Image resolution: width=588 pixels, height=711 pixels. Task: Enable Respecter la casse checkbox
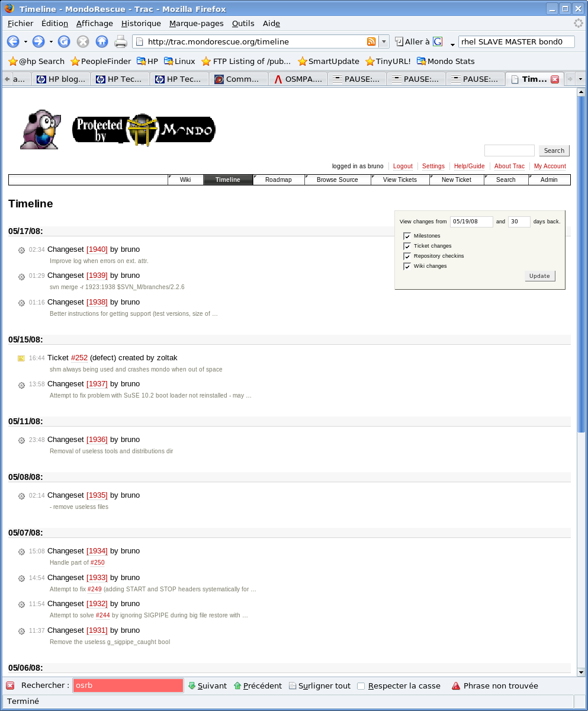(x=361, y=686)
